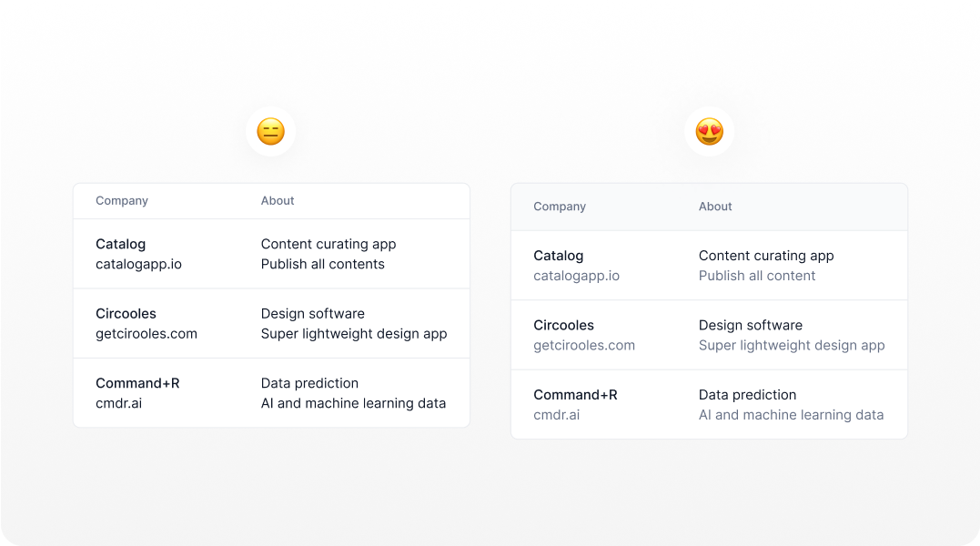Open the gray cmdr.ai link in the right table

(x=556, y=415)
